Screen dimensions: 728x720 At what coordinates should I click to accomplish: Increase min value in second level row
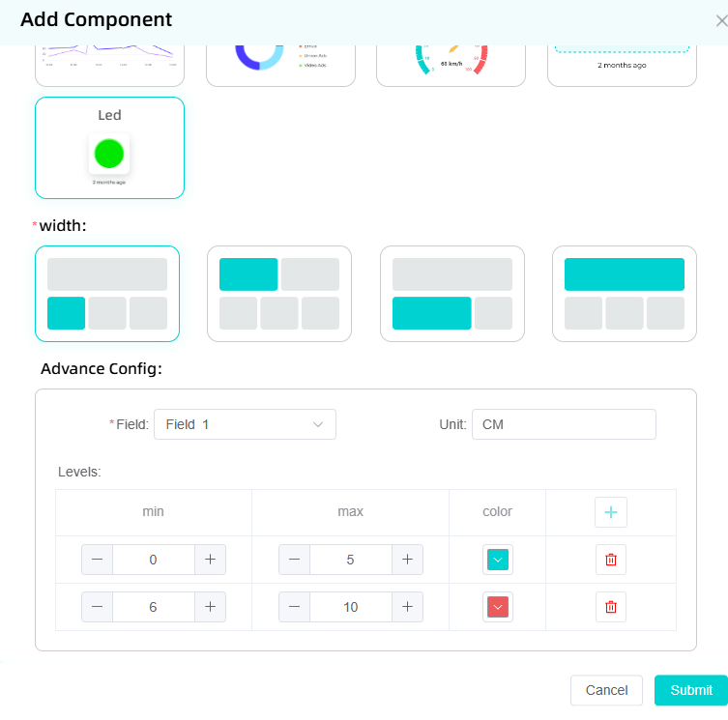pyautogui.click(x=210, y=607)
